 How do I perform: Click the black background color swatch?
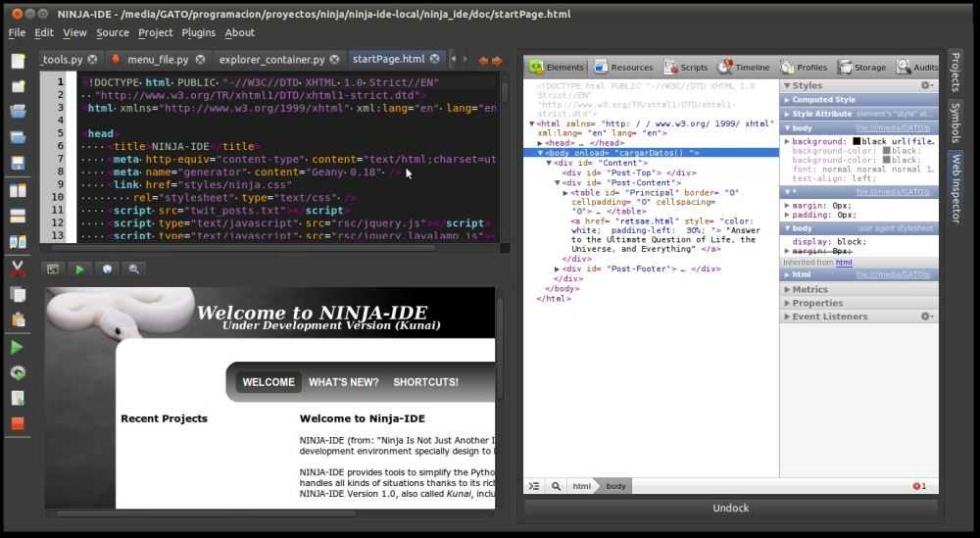(x=857, y=142)
